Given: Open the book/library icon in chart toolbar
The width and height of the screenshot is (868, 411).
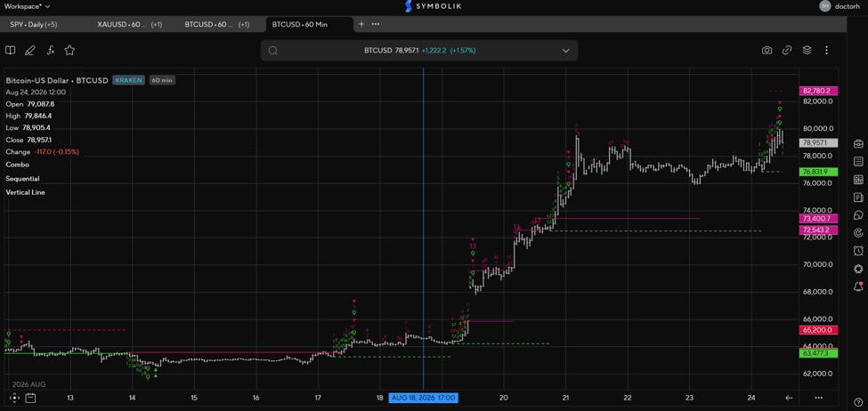Looking at the screenshot, I should 10,51.
